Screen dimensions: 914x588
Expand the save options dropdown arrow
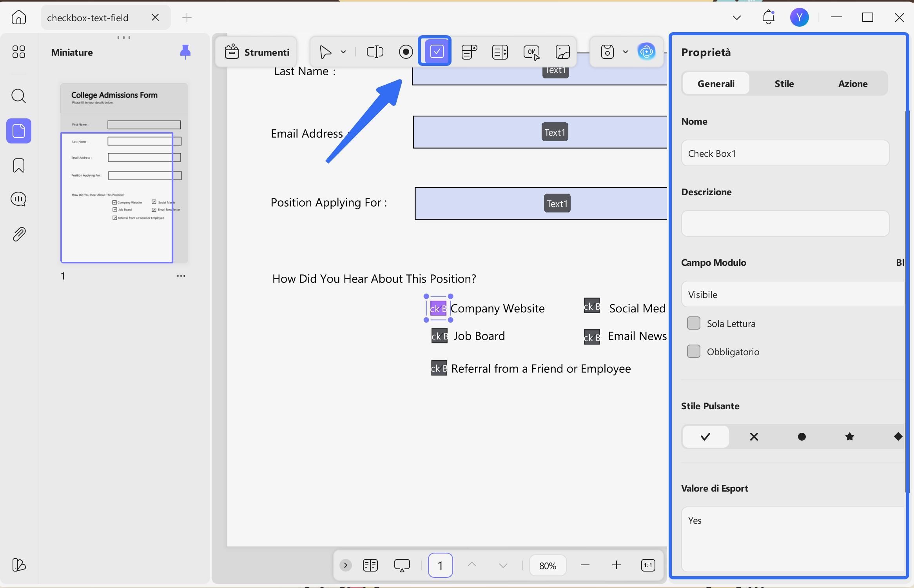pos(626,52)
